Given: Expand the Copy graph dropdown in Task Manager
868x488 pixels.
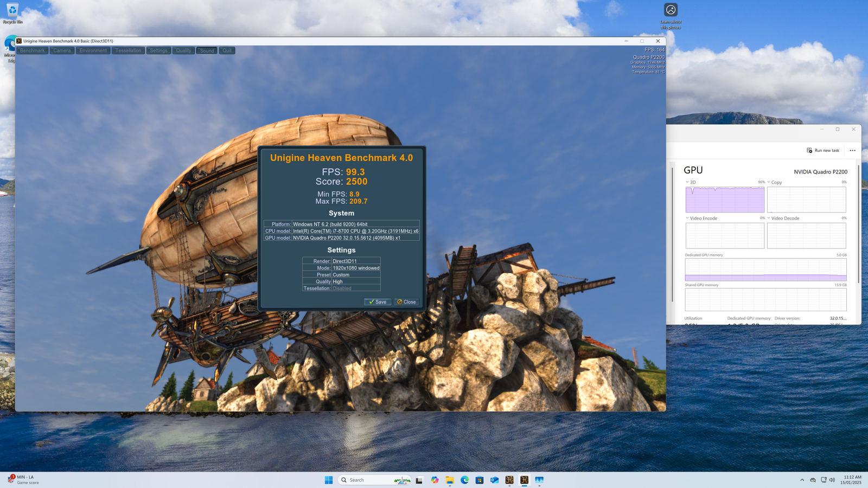Looking at the screenshot, I should coord(769,182).
